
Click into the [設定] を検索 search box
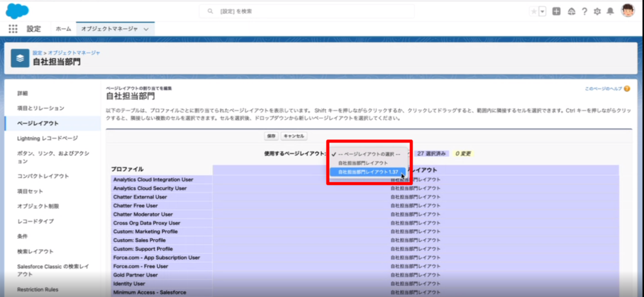(x=307, y=11)
